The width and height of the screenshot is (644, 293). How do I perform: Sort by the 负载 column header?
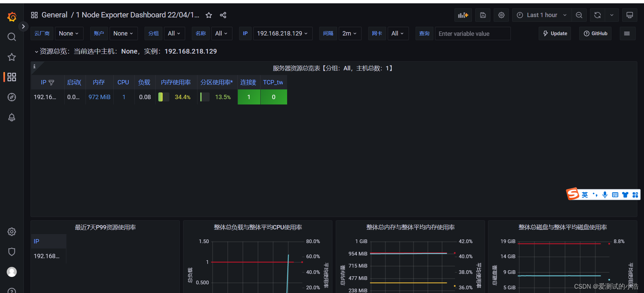144,82
